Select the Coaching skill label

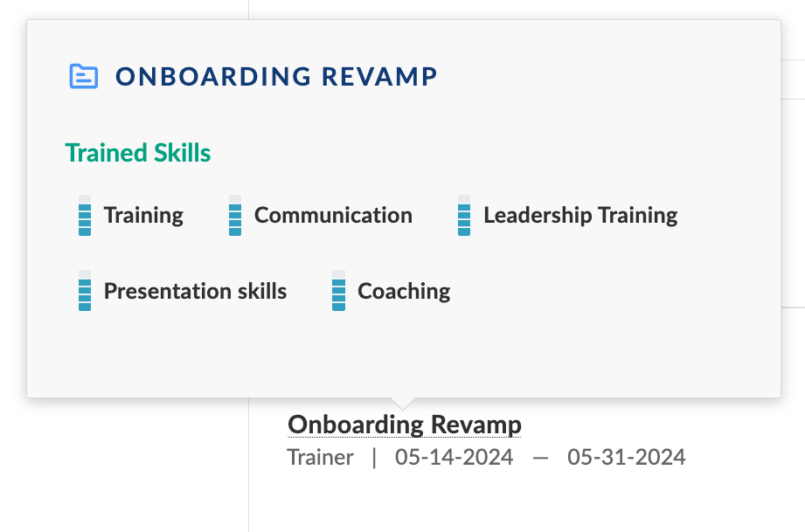[404, 291]
